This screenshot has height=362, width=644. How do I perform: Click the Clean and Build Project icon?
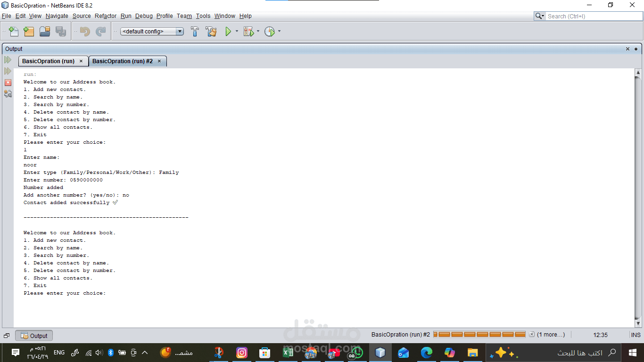click(211, 32)
